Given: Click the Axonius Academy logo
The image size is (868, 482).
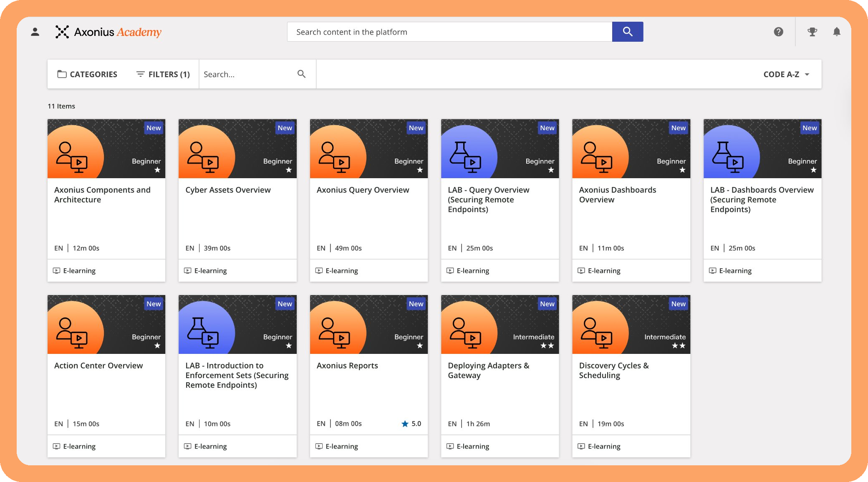Looking at the screenshot, I should 108,32.
